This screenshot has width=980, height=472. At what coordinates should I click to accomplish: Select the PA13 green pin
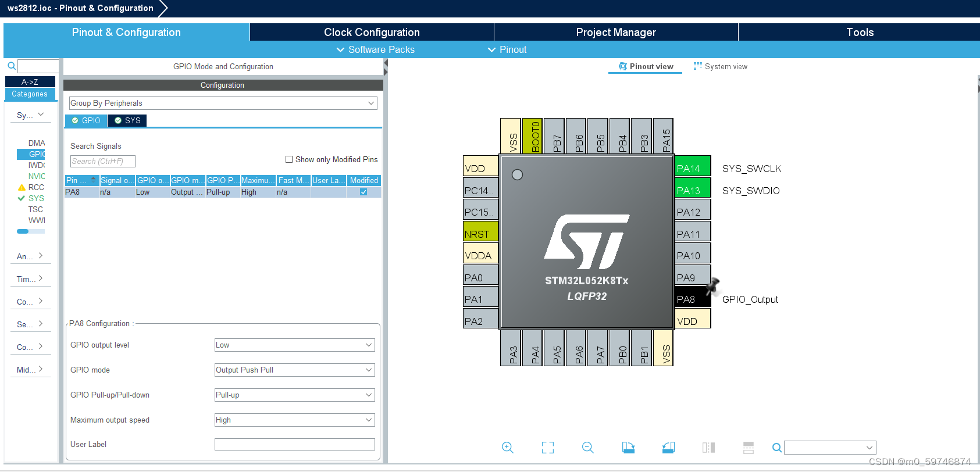point(693,188)
